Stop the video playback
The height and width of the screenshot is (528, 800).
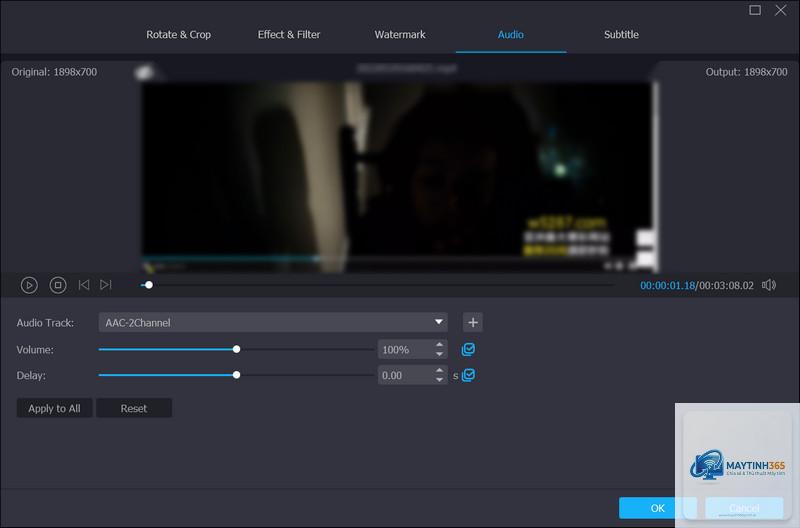[x=58, y=285]
